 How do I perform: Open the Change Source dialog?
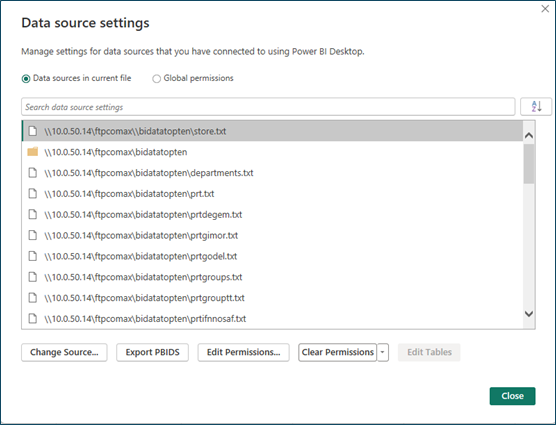tap(64, 352)
